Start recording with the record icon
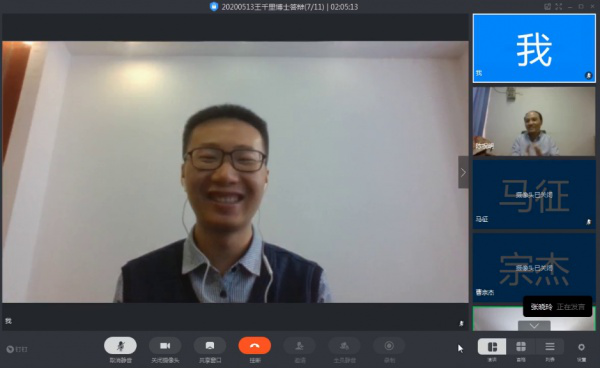Viewport: 600px width, 368px height. click(389, 346)
